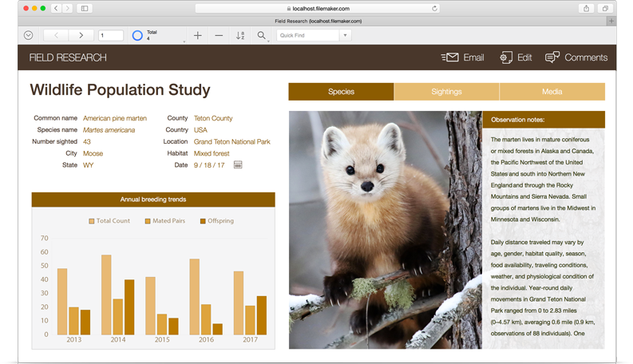Sort records with the sort icon

coord(239,35)
